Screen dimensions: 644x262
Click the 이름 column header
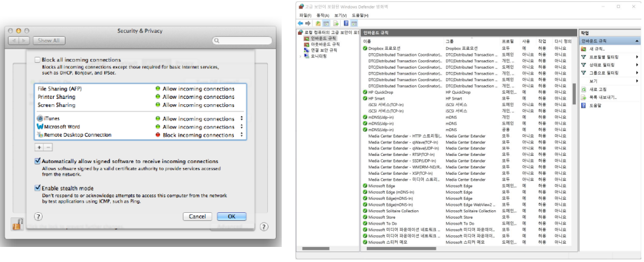pos(367,41)
